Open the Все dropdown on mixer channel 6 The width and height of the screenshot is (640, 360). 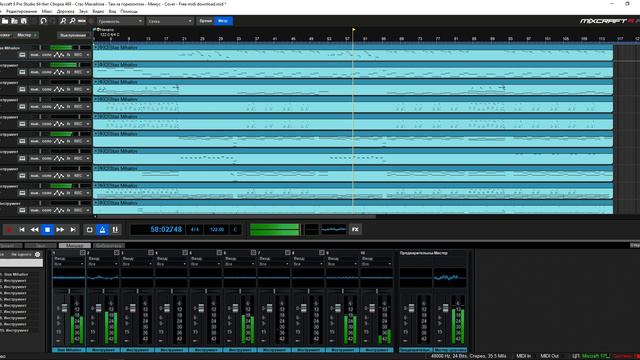[x=239, y=264]
